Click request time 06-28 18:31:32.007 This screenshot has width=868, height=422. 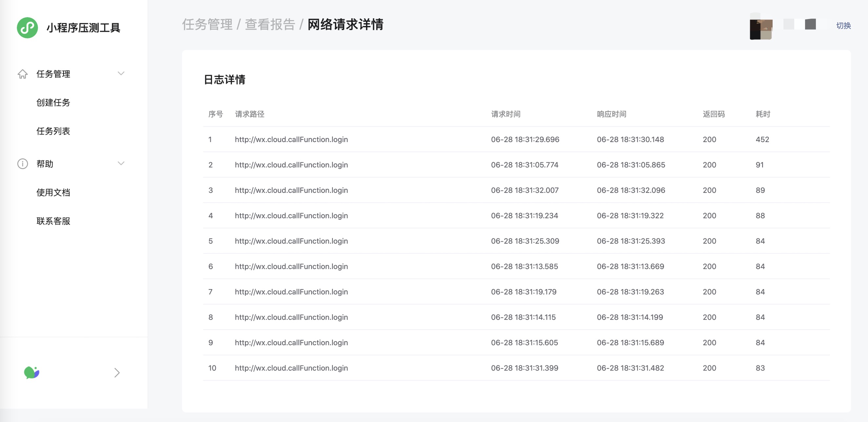tap(525, 190)
